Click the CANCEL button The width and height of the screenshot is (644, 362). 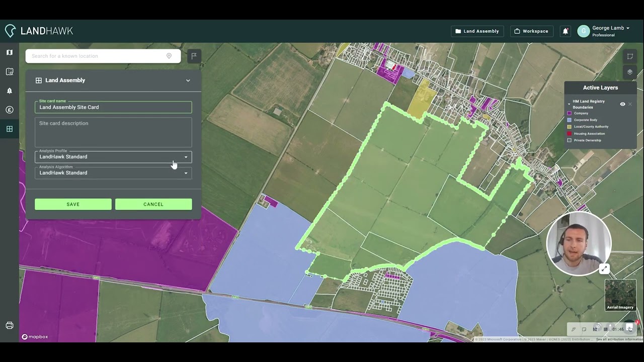(x=153, y=204)
